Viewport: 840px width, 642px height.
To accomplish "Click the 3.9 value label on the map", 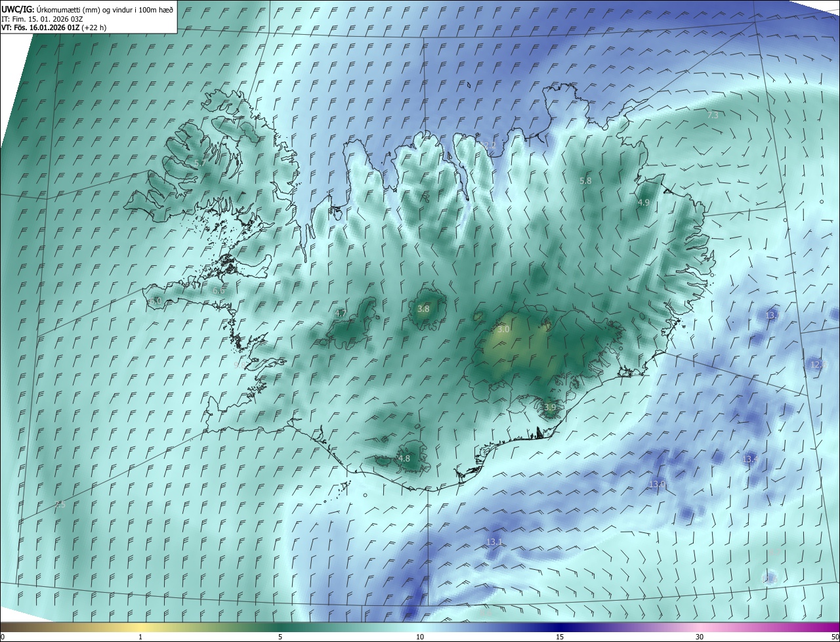I will 549,408.
